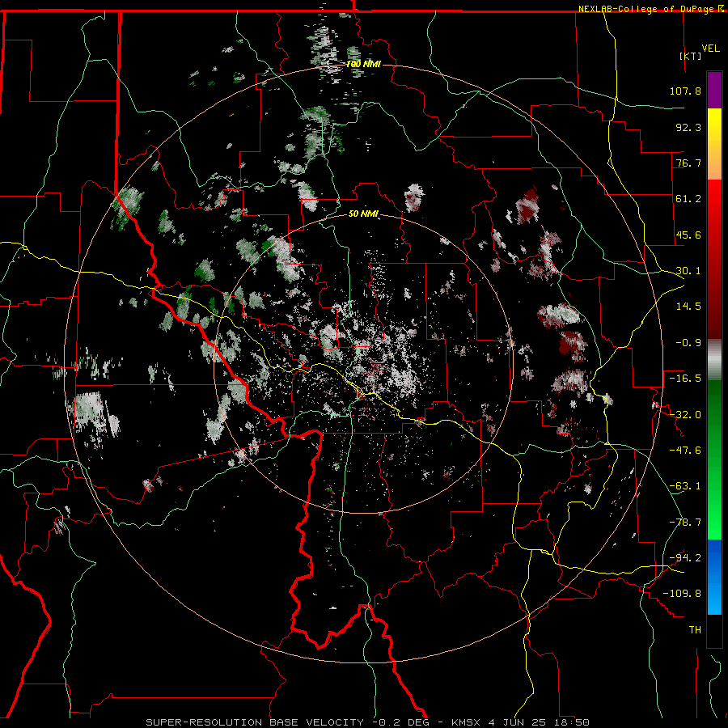Click the 61.2 velocity scale value
This screenshot has height=728, width=728.
[x=688, y=199]
